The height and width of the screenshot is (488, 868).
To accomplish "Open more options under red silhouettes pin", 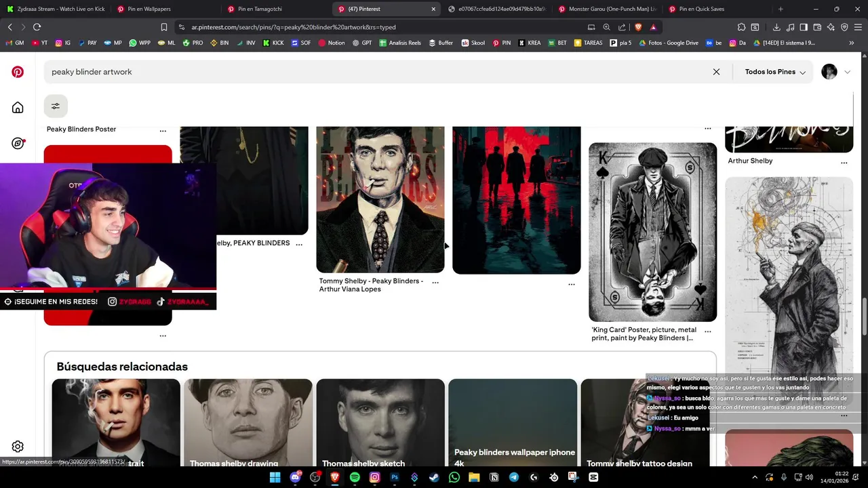I will (572, 285).
